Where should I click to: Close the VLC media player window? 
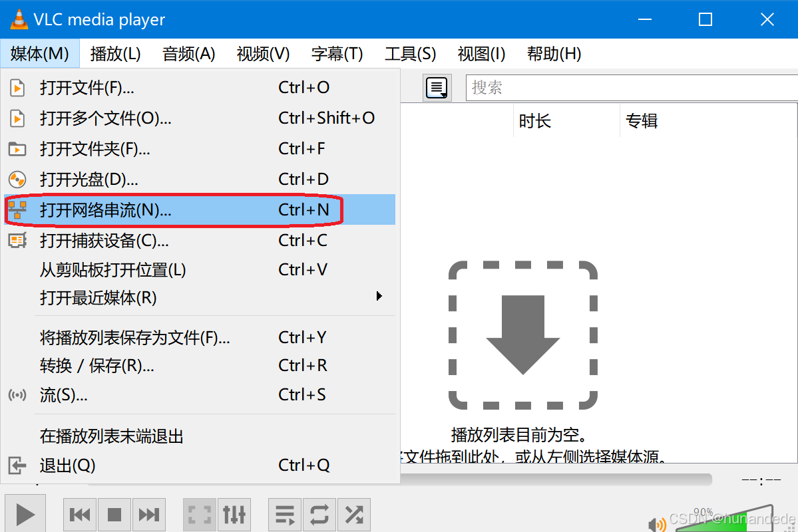(767, 19)
